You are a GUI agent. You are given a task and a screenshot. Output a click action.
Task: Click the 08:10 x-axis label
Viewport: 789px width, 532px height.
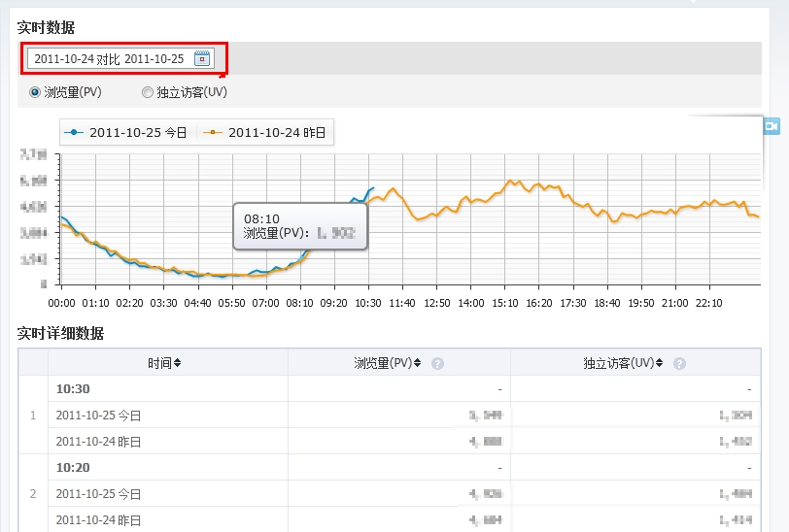tap(299, 303)
